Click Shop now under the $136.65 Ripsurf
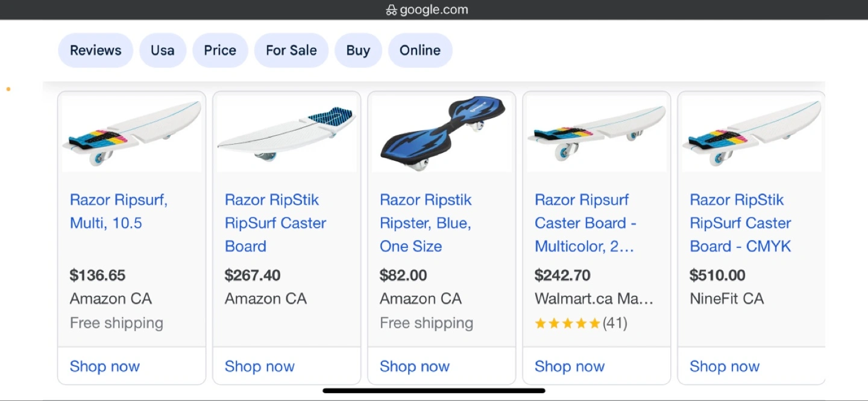 (105, 366)
